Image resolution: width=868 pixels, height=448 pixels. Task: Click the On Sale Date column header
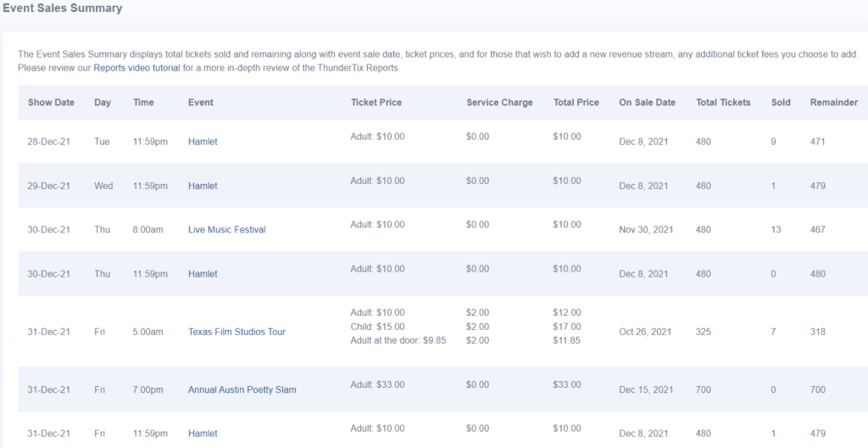click(647, 103)
